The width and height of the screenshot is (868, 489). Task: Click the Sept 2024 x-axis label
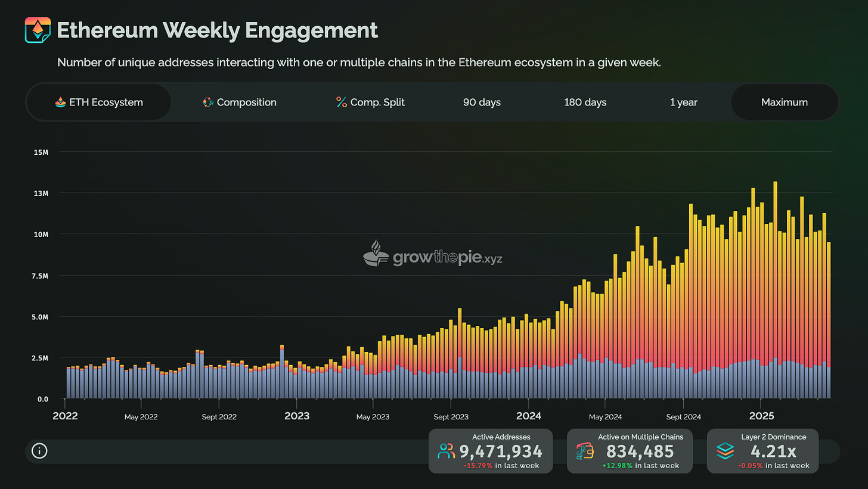point(683,416)
